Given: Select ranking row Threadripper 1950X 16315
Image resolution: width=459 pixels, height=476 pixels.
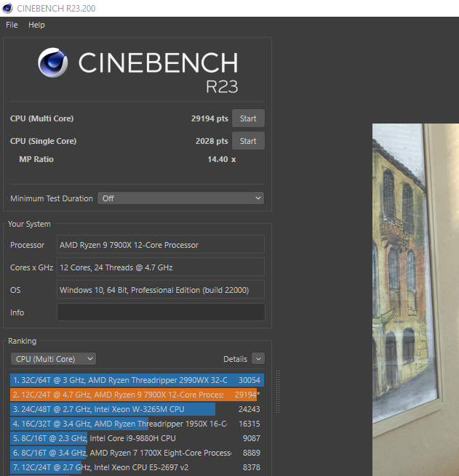Looking at the screenshot, I should tap(137, 424).
